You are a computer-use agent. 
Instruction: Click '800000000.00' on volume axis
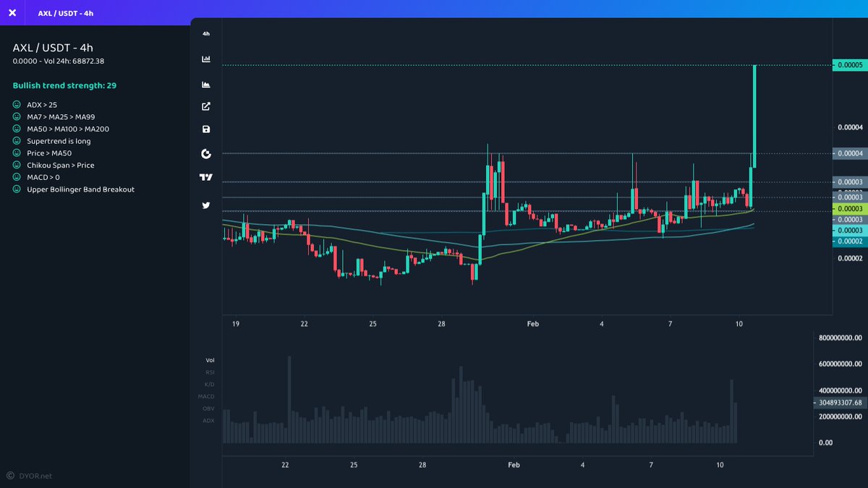(x=841, y=338)
